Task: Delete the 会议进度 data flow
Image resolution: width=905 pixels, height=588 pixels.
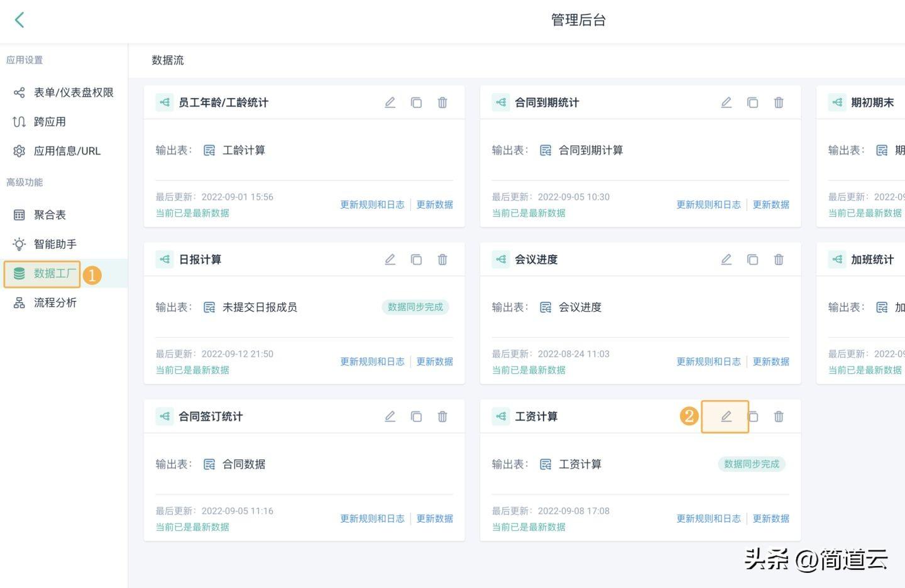Action: coord(779,259)
